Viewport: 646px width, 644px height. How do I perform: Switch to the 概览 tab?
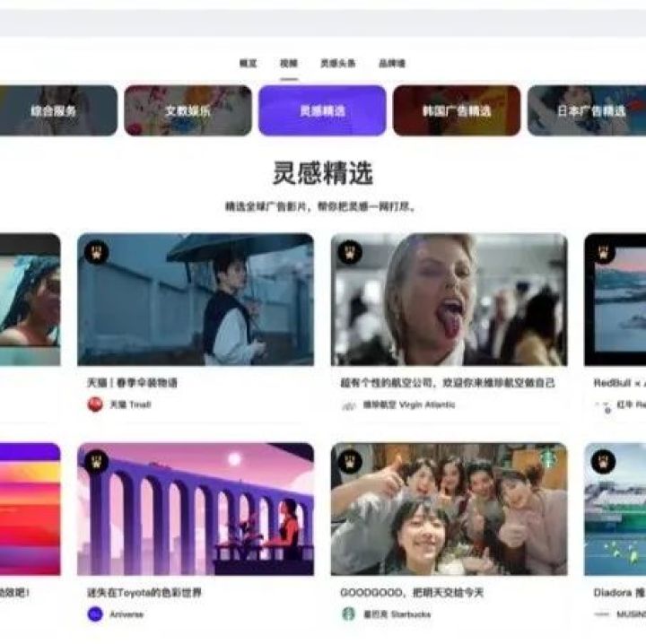click(x=248, y=64)
